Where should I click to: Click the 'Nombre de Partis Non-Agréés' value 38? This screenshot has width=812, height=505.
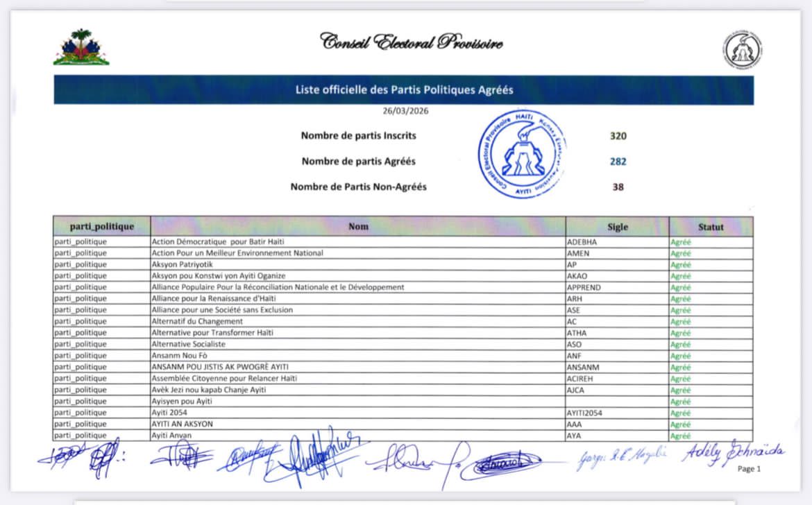[618, 187]
